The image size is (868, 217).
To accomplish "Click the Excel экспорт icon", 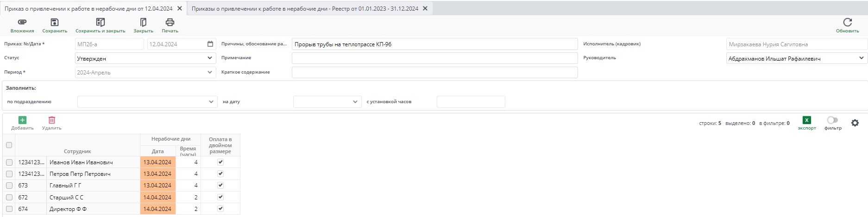I will click(807, 120).
